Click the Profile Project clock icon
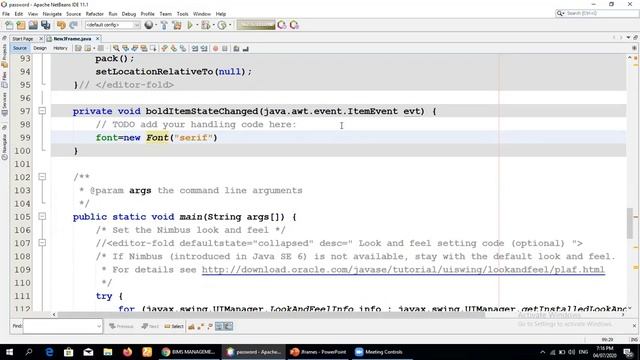 tap(222, 25)
